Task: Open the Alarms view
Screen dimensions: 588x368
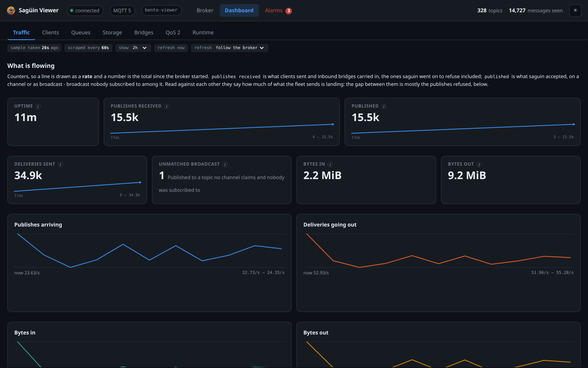Action: pos(278,10)
